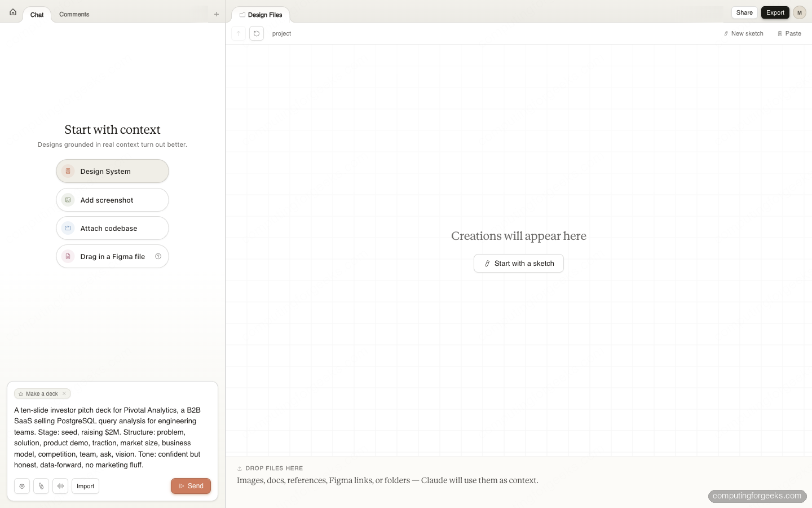Click Start with a sketch
Image resolution: width=812 pixels, height=508 pixels.
click(518, 263)
